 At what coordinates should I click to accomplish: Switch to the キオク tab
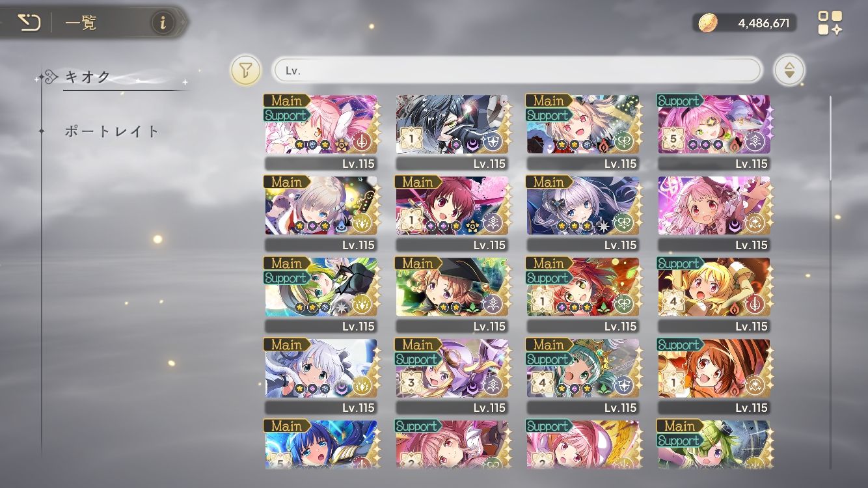[88, 77]
